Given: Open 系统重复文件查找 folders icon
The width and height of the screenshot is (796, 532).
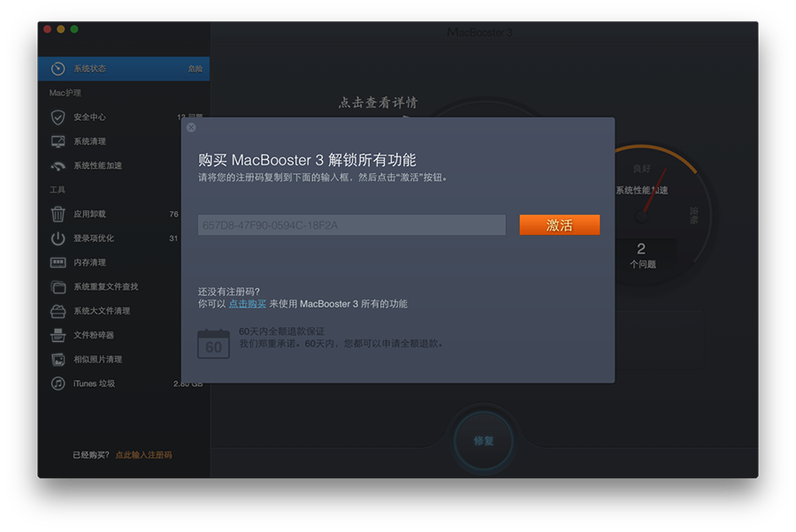Looking at the screenshot, I should click(x=57, y=287).
